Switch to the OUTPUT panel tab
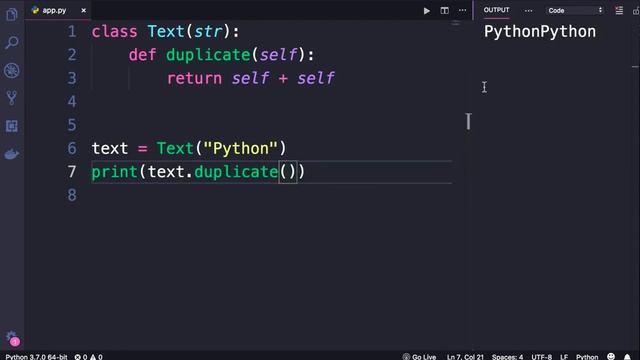This screenshot has height=360, width=640. (x=496, y=10)
